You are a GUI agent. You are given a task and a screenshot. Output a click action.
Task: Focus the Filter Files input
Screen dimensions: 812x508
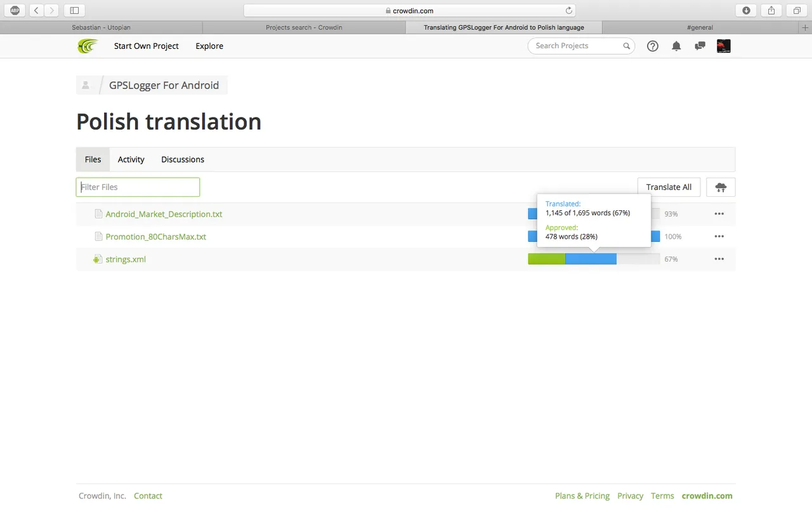pyautogui.click(x=138, y=187)
